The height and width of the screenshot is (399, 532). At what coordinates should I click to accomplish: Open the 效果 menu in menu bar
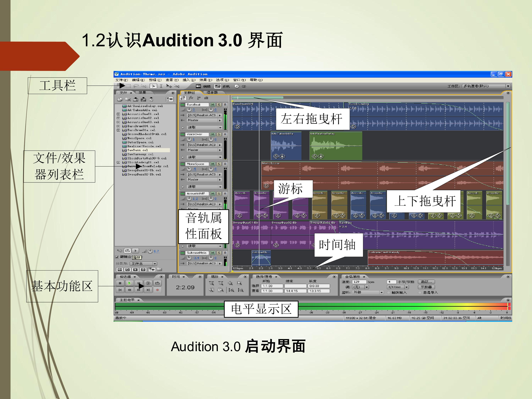tap(206, 80)
